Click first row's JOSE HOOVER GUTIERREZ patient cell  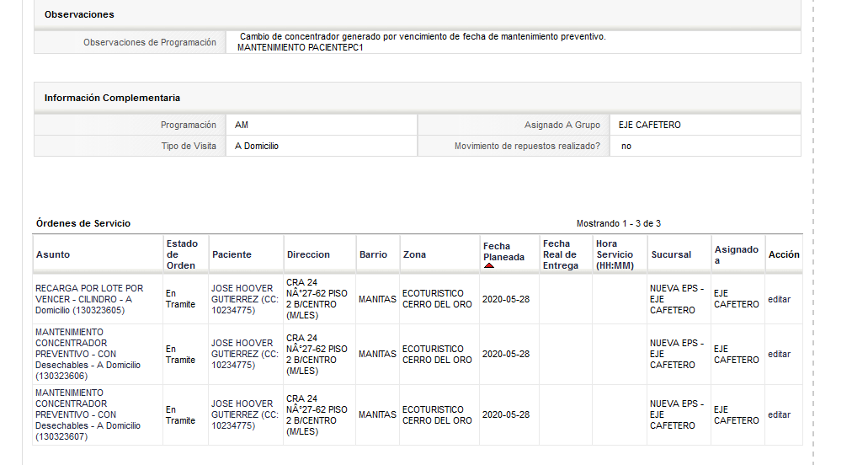click(x=245, y=300)
